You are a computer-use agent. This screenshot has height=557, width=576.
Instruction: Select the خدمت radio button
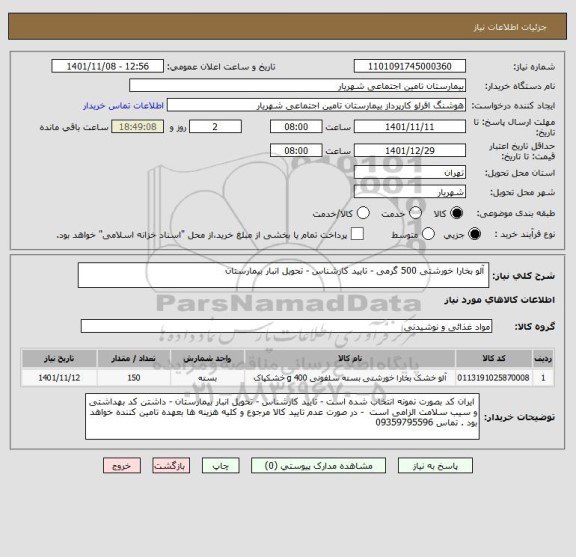pyautogui.click(x=415, y=213)
